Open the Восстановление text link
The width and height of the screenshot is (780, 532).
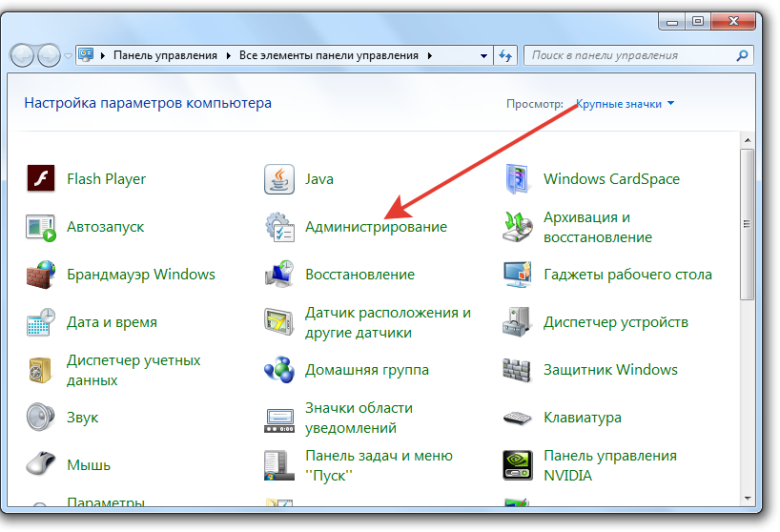pos(359,275)
